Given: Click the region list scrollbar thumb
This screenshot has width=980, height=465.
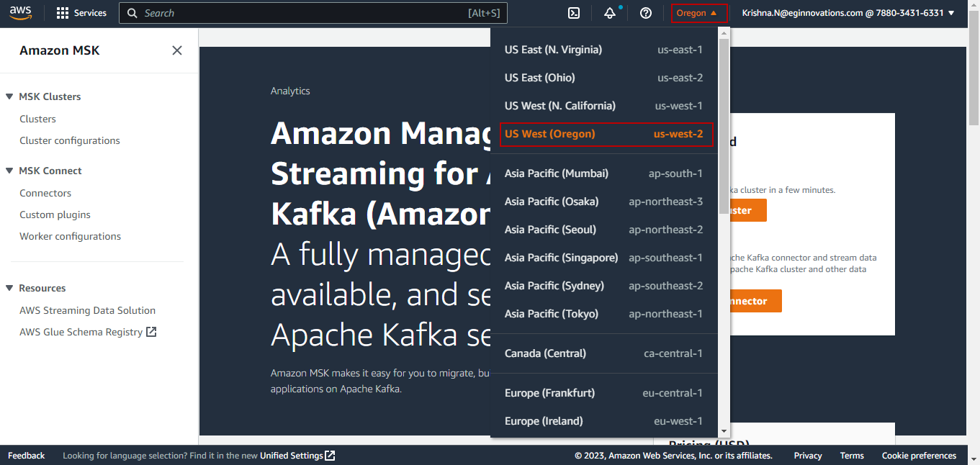Looking at the screenshot, I should (x=724, y=126).
